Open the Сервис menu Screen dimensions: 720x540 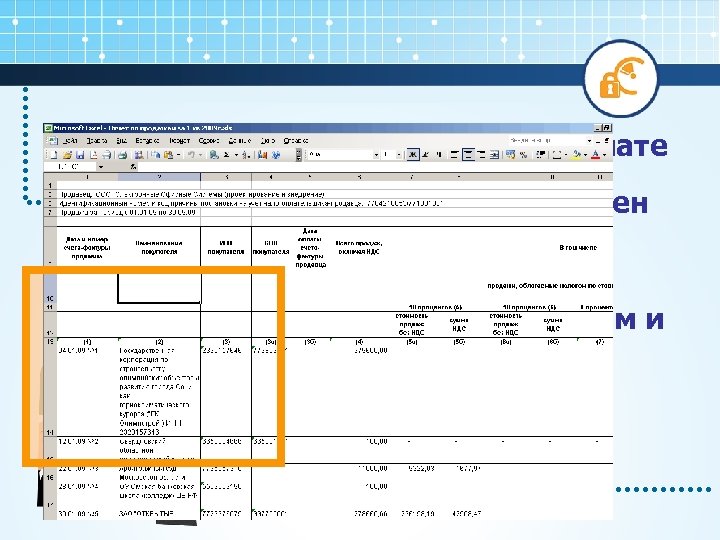coord(208,141)
